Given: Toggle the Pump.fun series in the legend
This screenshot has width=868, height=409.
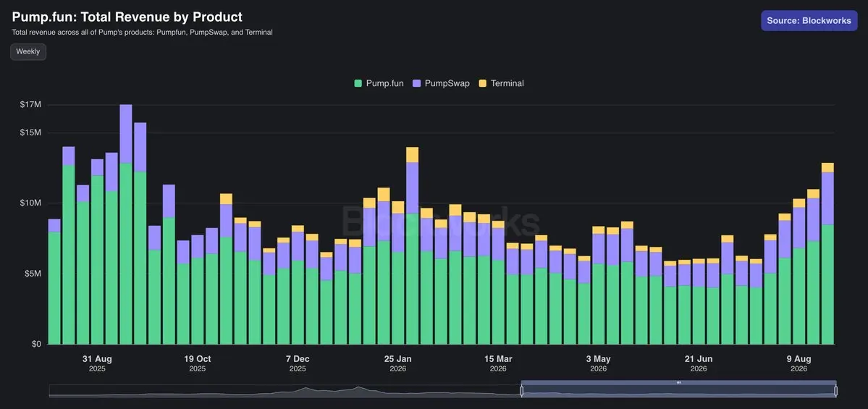Looking at the screenshot, I should 379,83.
